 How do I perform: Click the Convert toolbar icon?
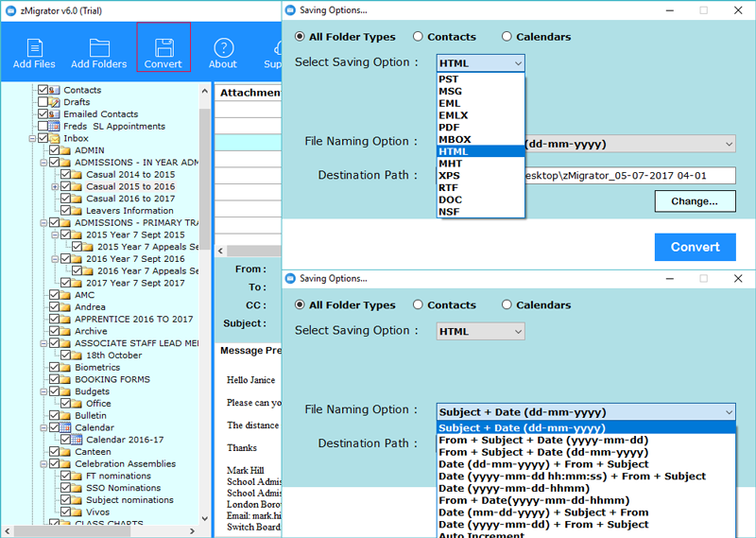163,47
